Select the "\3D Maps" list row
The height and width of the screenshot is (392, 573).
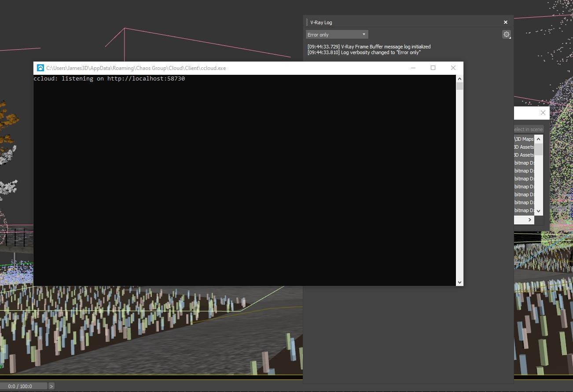coord(524,139)
